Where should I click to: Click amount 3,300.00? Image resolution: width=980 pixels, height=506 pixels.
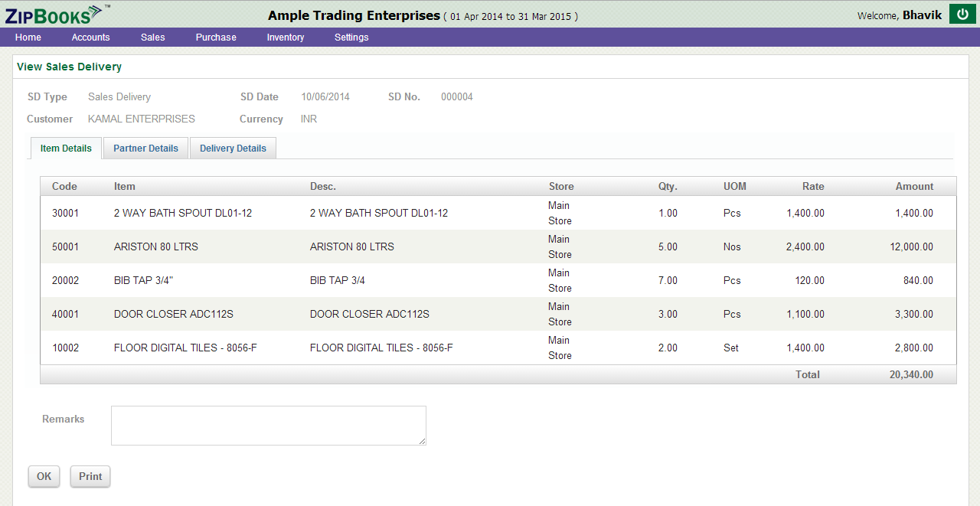click(x=914, y=315)
